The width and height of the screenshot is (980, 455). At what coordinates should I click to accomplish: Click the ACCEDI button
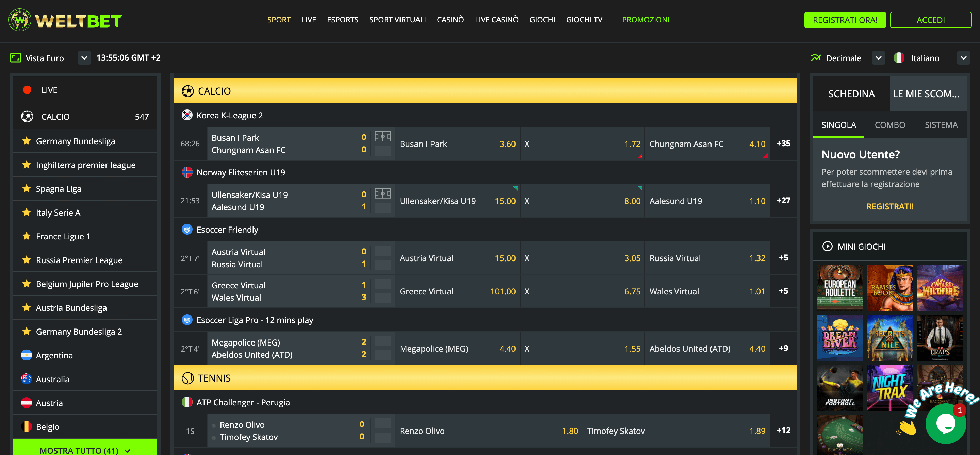coord(931,19)
